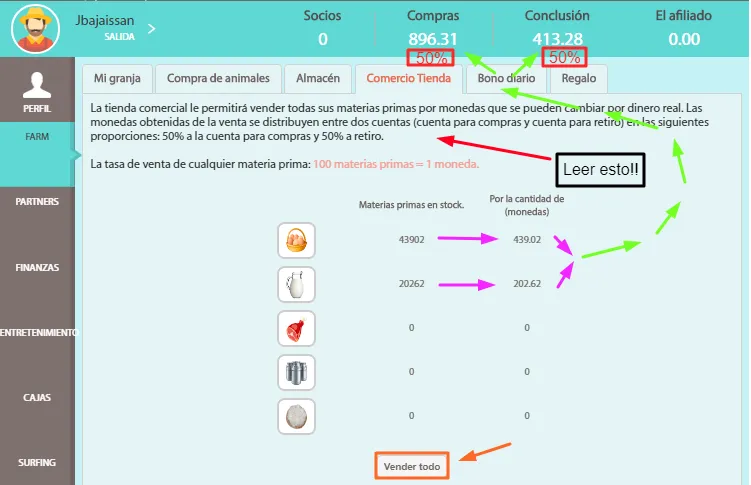Click the Conclusión balance 413.28
Viewport: 751px width, 485px height.
(x=558, y=39)
